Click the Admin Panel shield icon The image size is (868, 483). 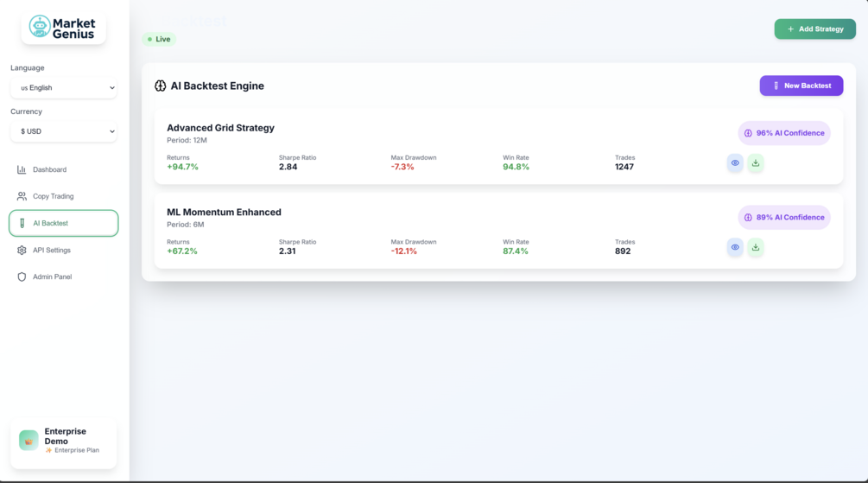22,276
